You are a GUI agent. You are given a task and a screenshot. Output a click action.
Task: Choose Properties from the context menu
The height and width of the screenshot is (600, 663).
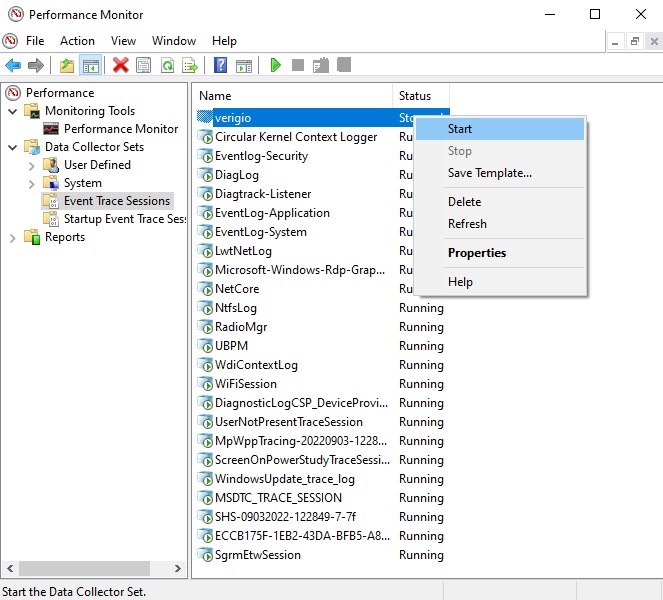pos(500,253)
